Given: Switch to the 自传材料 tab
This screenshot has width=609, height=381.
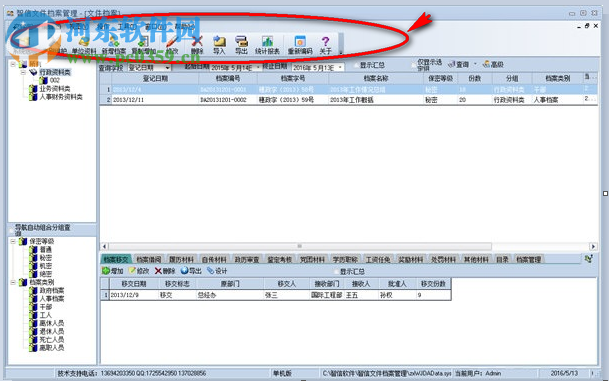Looking at the screenshot, I should tap(214, 259).
